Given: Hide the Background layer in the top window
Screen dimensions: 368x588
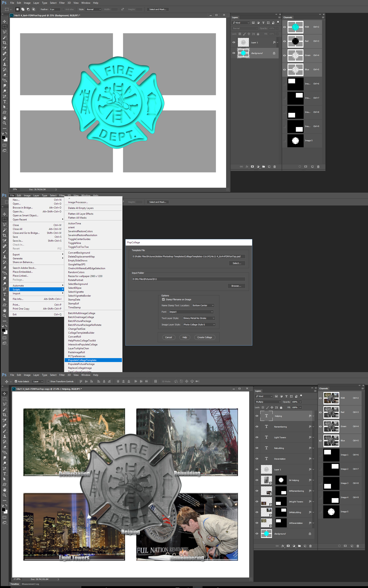Looking at the screenshot, I should pyautogui.click(x=234, y=53).
